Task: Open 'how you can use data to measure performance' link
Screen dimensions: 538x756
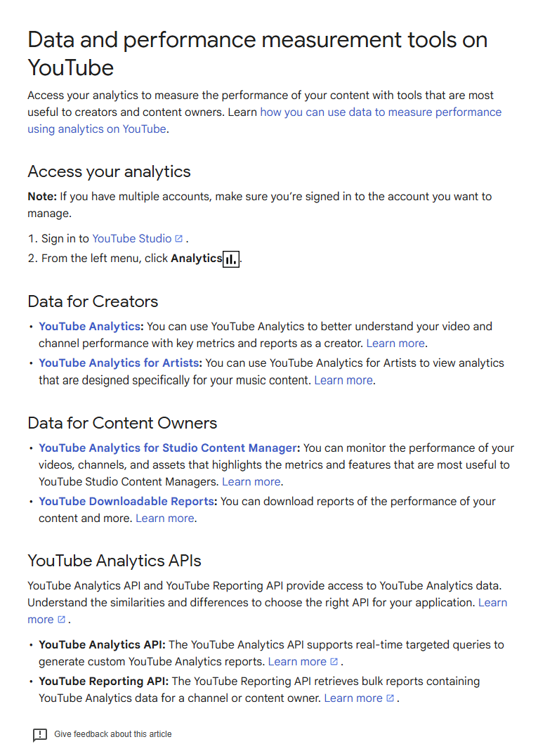Action: [x=381, y=112]
